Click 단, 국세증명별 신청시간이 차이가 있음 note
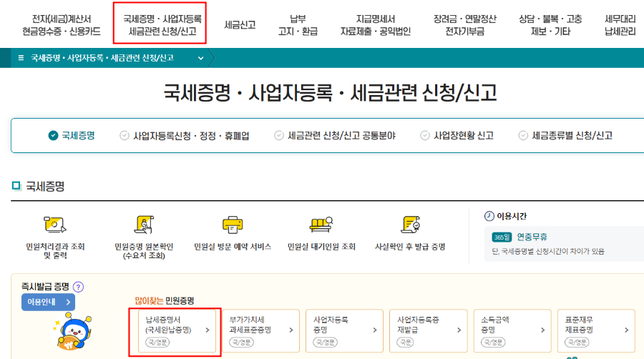The image size is (644, 359). pos(548,251)
